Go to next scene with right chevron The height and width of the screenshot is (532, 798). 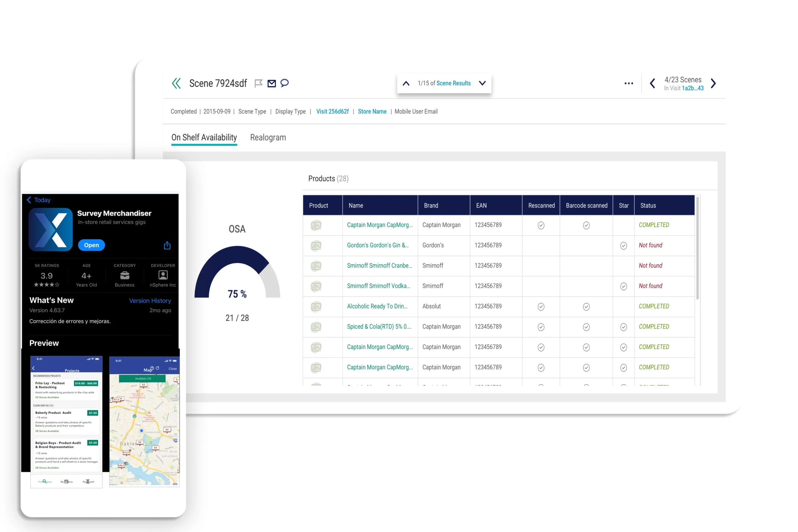point(713,84)
